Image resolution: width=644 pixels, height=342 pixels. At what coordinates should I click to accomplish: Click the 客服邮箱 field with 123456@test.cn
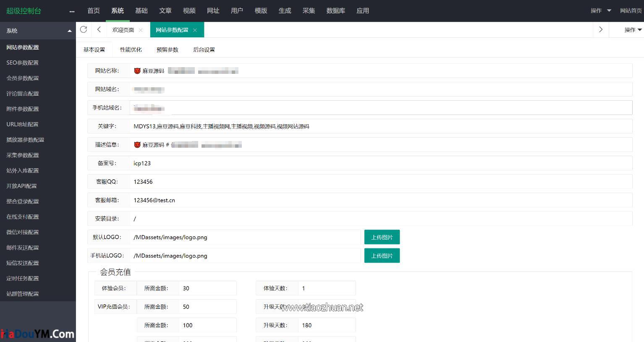click(381, 200)
